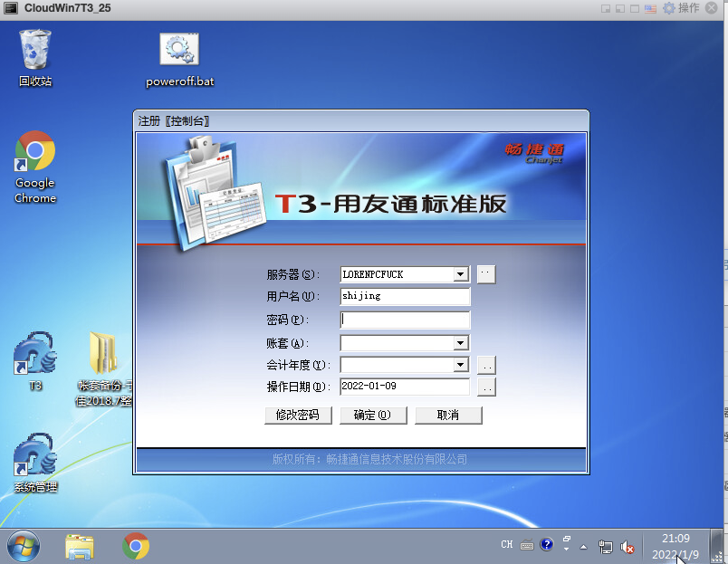Image resolution: width=728 pixels, height=564 pixels.
Task: Open the date picker button beside 操作日期
Action: (x=486, y=387)
